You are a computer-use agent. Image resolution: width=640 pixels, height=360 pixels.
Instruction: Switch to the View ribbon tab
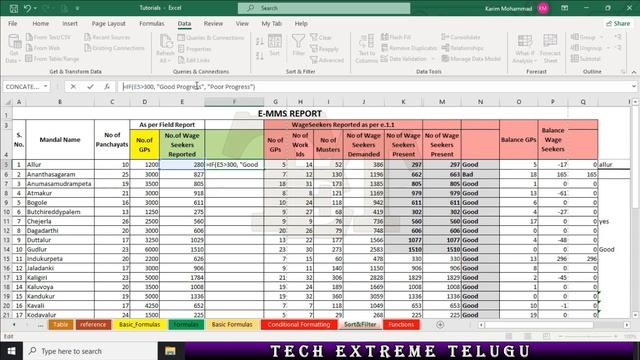(242, 24)
